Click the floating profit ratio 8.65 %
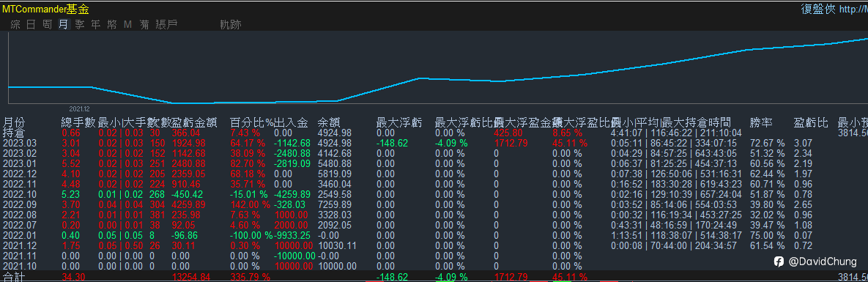The height and width of the screenshot is (282, 868). (x=568, y=133)
